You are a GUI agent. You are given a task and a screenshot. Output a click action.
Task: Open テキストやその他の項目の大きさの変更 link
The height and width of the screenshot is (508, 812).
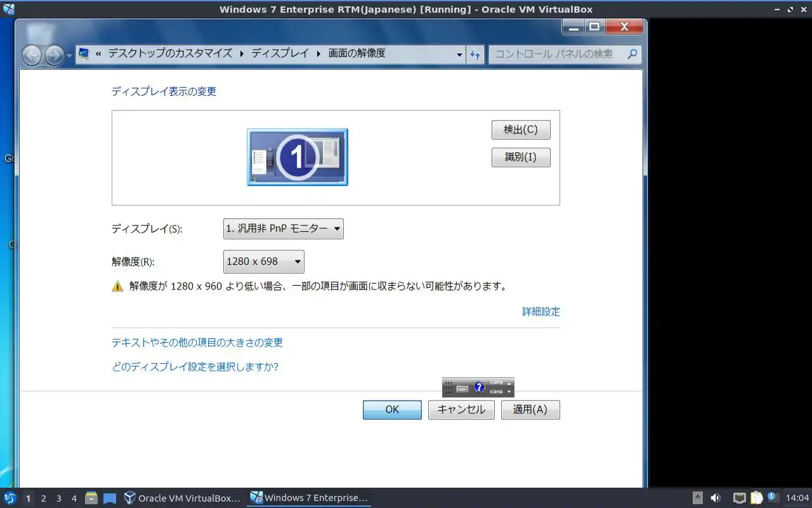point(197,343)
